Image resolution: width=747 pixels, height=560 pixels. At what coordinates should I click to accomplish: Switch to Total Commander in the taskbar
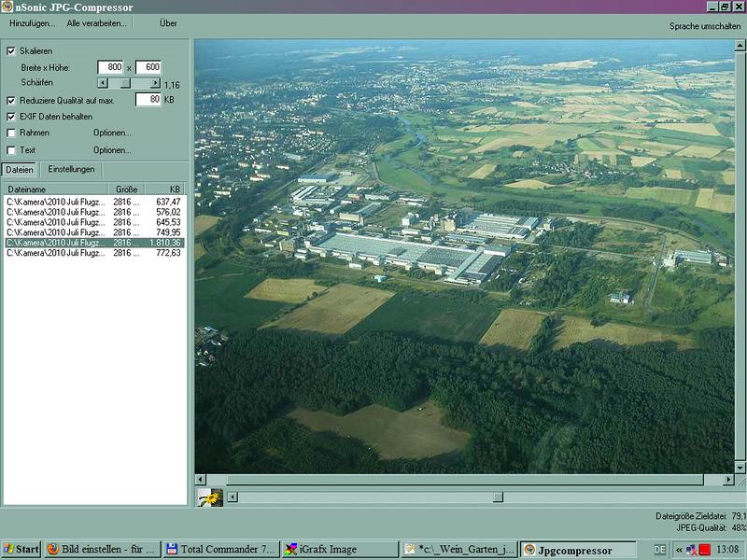219,549
